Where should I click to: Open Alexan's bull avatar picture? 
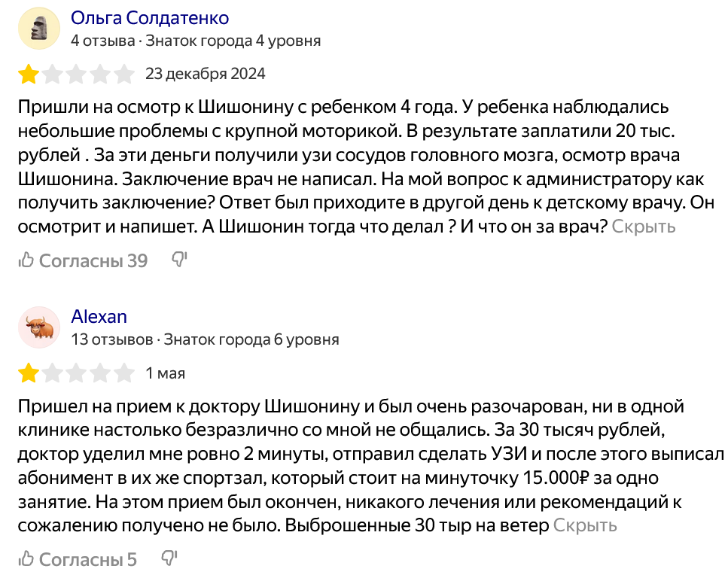(39, 327)
